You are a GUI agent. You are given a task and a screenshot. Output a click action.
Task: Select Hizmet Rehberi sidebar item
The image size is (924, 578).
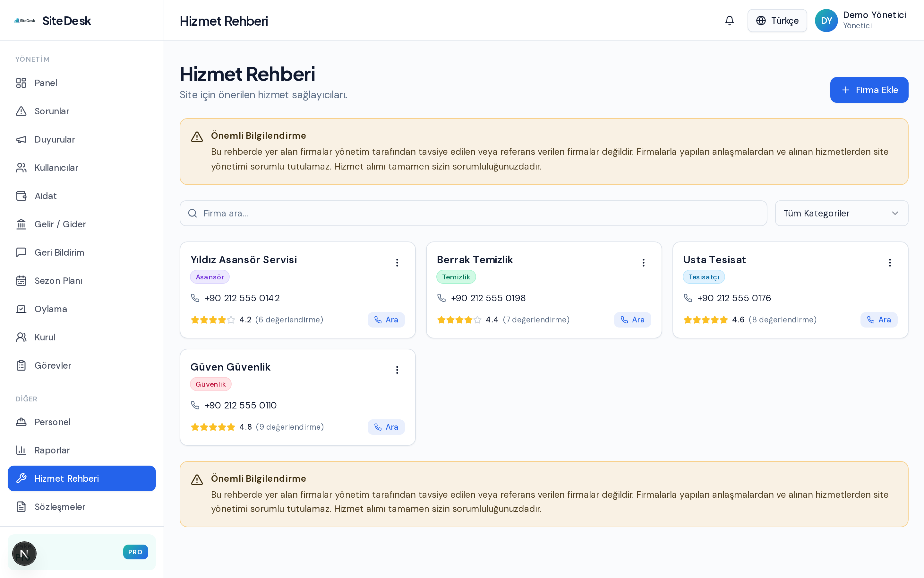[82, 478]
